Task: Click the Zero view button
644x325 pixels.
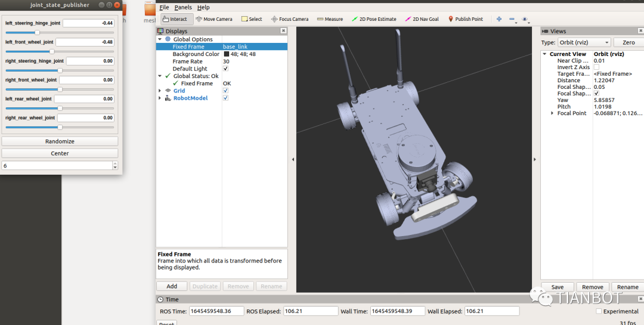Action: (x=628, y=42)
